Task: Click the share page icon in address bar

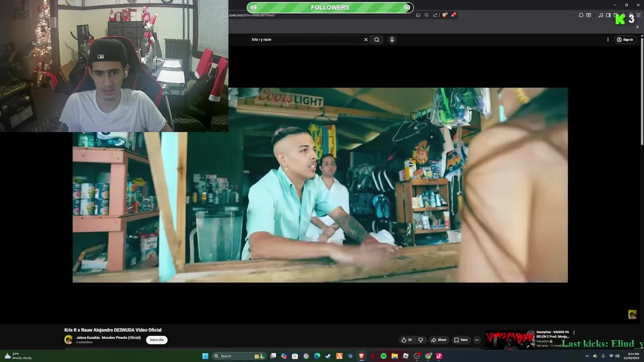Action: point(435,15)
